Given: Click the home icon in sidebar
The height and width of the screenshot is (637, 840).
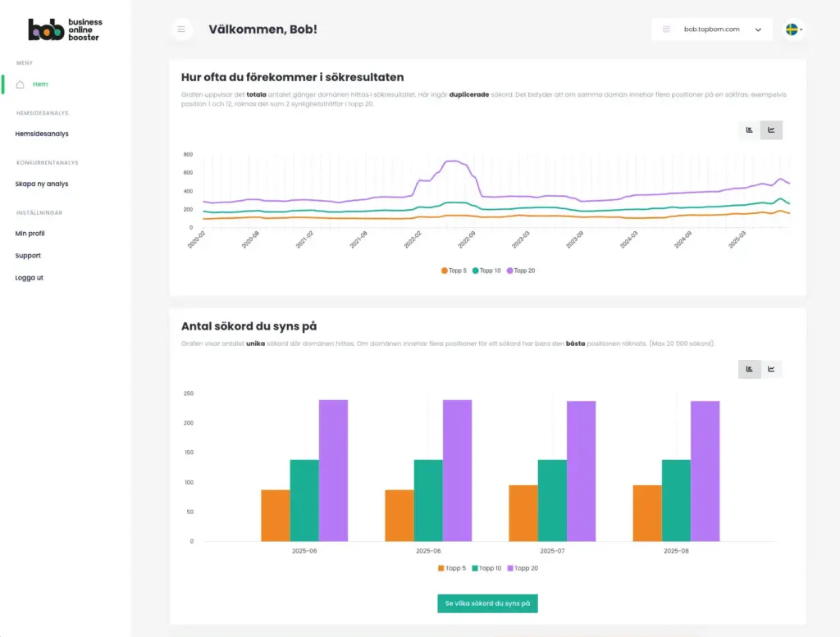Looking at the screenshot, I should 21,84.
